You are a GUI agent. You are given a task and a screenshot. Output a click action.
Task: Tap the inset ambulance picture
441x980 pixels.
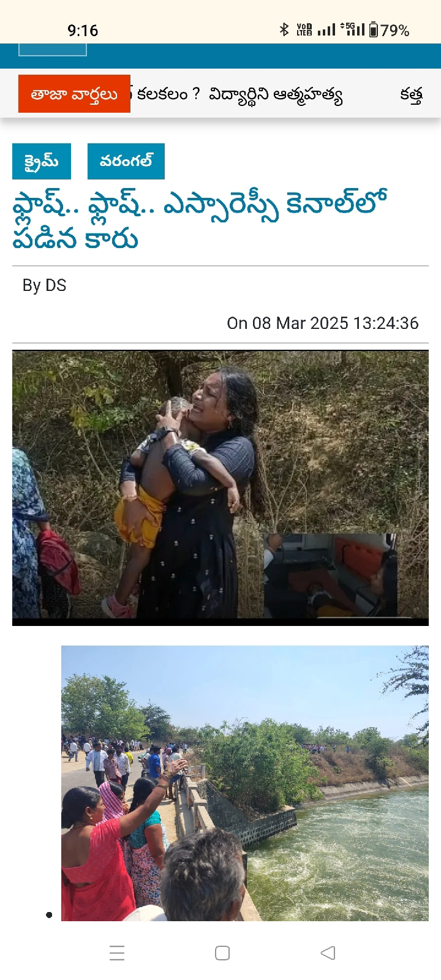point(330,575)
